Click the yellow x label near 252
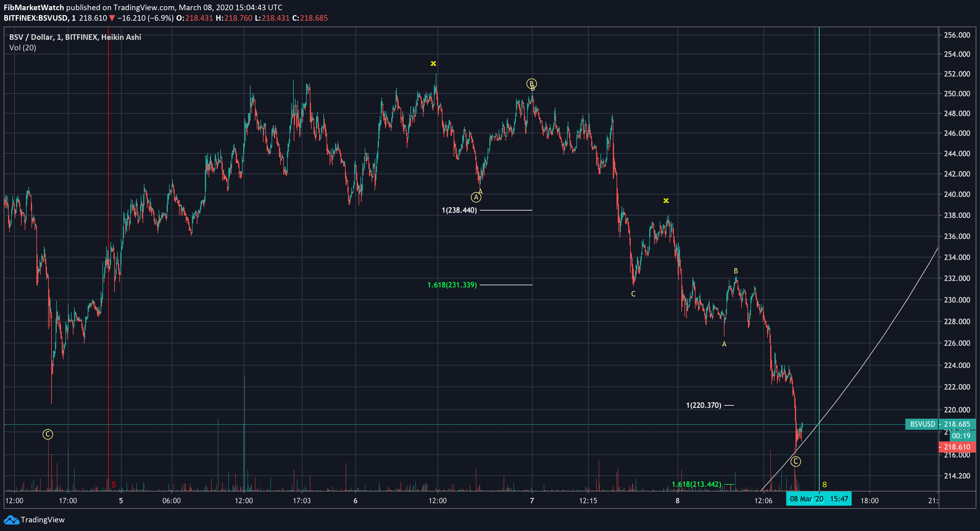Screen dimensions: 980x531 click(x=433, y=63)
